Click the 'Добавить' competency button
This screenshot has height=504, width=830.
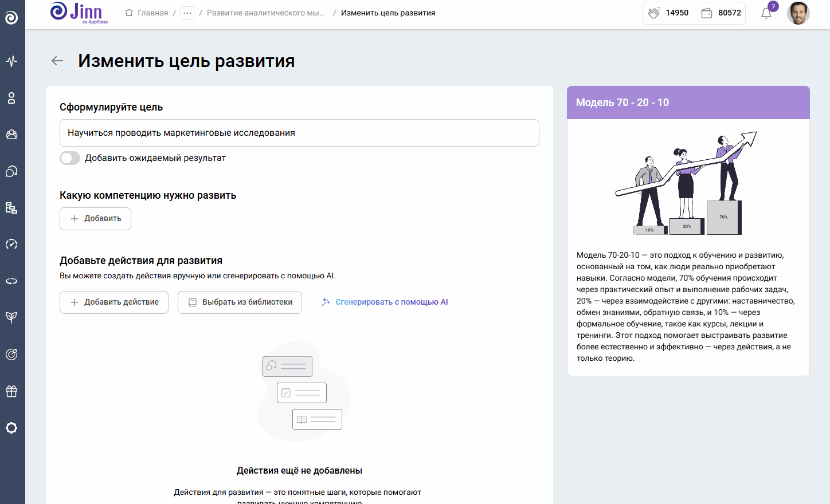pyautogui.click(x=95, y=218)
